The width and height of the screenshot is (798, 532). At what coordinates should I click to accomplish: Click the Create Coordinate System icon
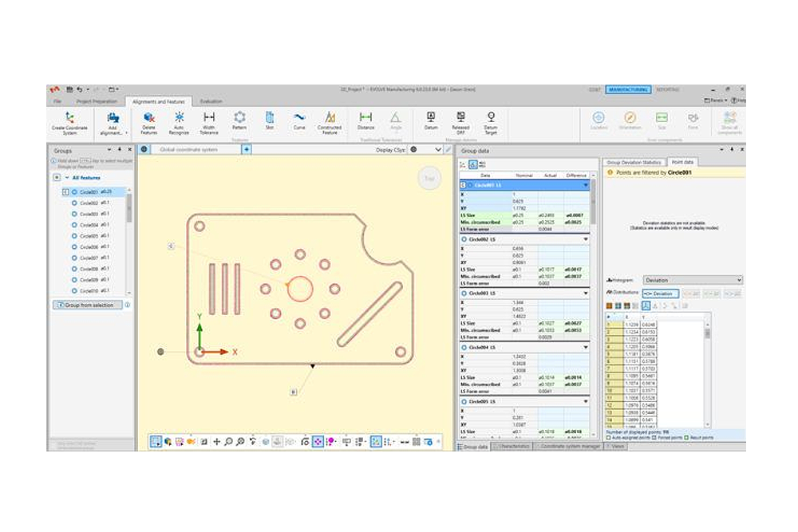69,118
